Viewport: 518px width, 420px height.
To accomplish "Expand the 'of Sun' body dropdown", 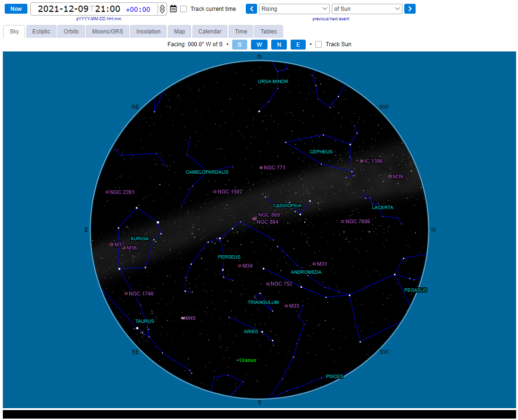I will [367, 9].
